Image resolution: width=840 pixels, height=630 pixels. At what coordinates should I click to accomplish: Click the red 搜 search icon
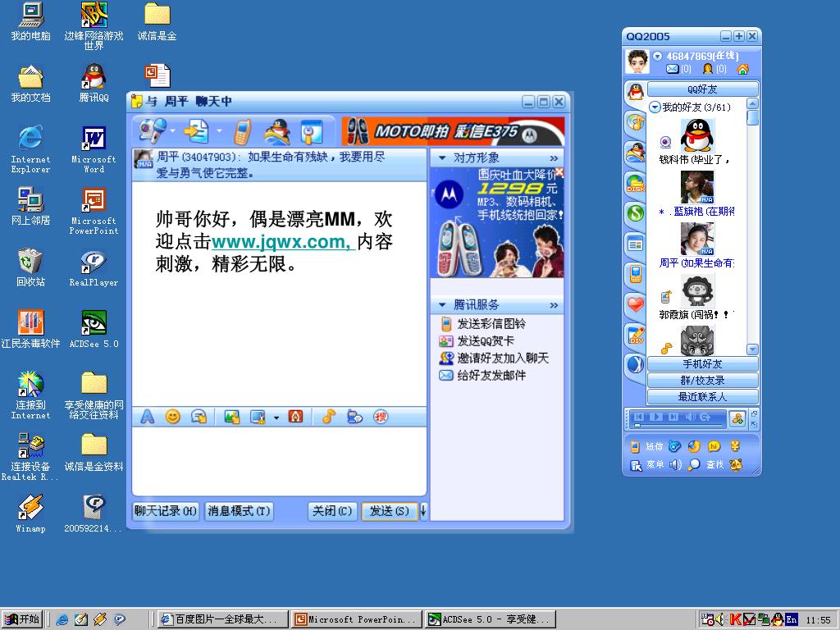[381, 416]
